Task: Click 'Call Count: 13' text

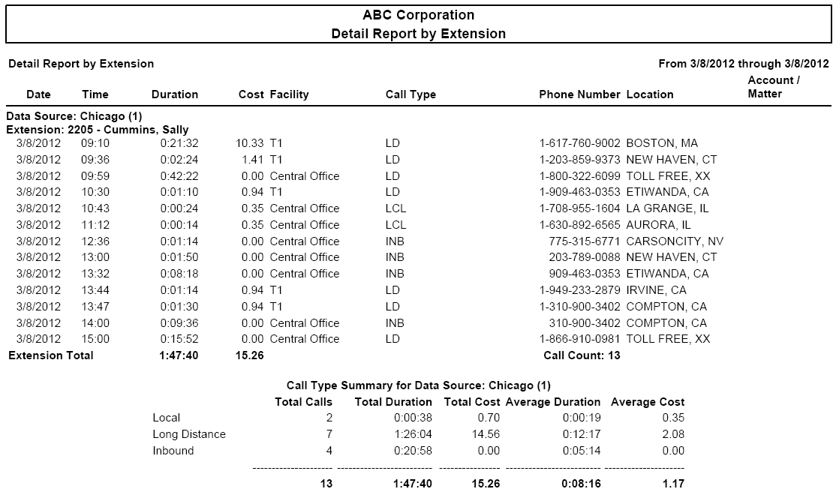Action: click(582, 355)
